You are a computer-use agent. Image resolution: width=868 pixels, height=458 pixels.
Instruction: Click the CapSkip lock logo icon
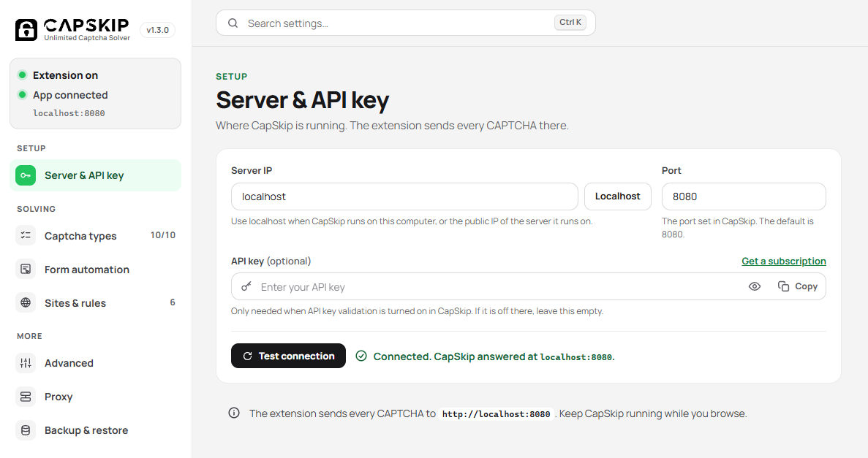pyautogui.click(x=26, y=30)
